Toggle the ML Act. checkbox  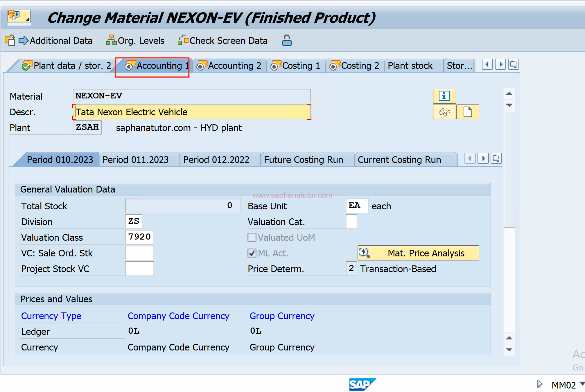(x=252, y=253)
